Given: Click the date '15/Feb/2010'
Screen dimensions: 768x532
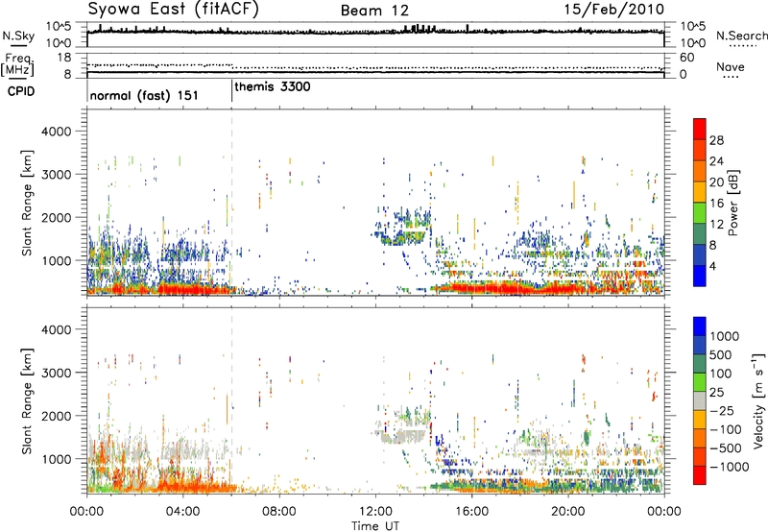Looking at the screenshot, I should coord(614,9).
